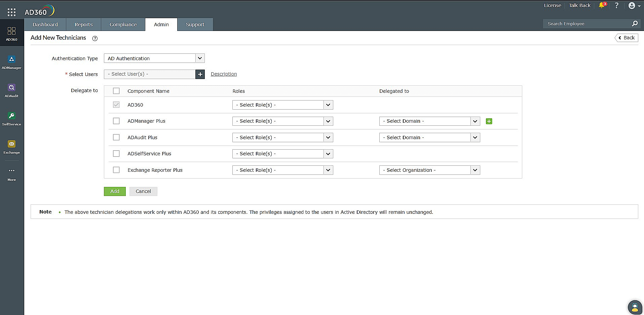The image size is (644, 315).
Task: Add another domain for ADManager Plus
Action: (x=489, y=121)
